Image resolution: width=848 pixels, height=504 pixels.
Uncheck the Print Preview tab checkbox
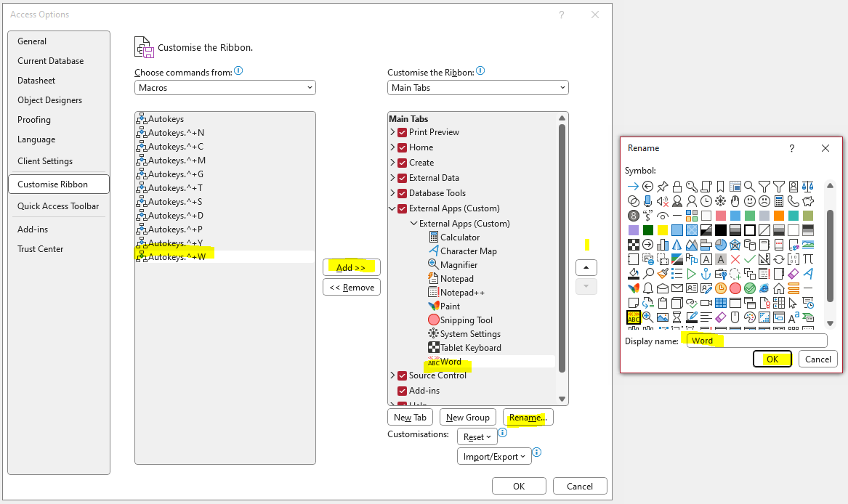coord(402,132)
